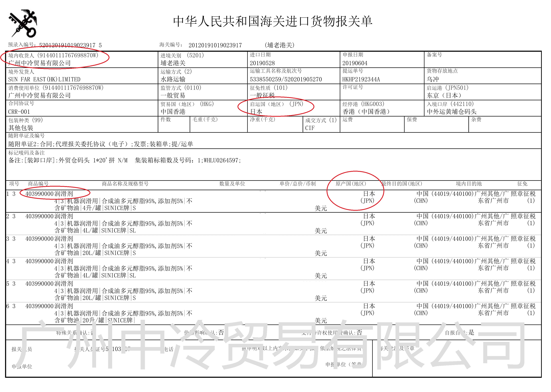Click attached documents line 随附单证2

click(x=101, y=144)
